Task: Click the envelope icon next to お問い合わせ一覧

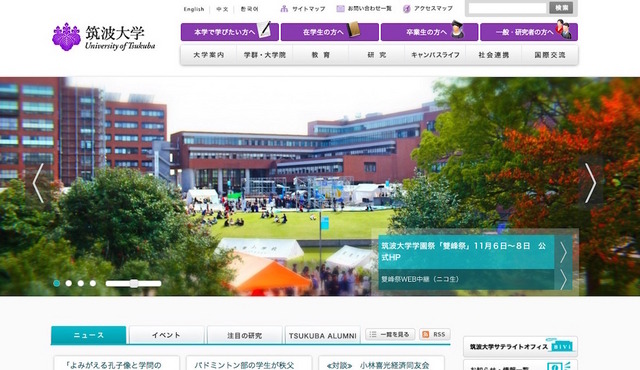Action: click(x=340, y=9)
